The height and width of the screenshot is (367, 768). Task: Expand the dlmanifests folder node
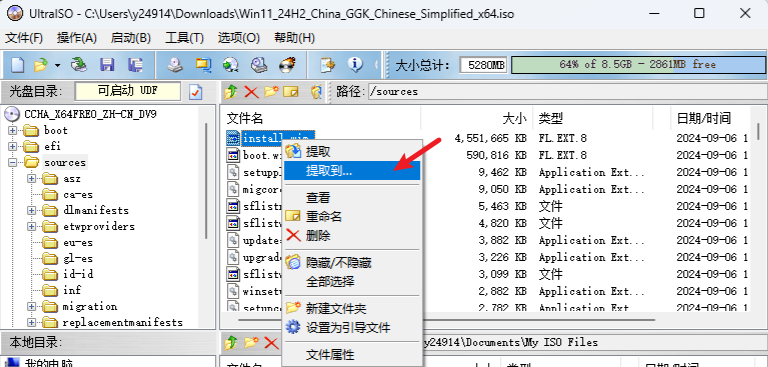pyautogui.click(x=32, y=210)
